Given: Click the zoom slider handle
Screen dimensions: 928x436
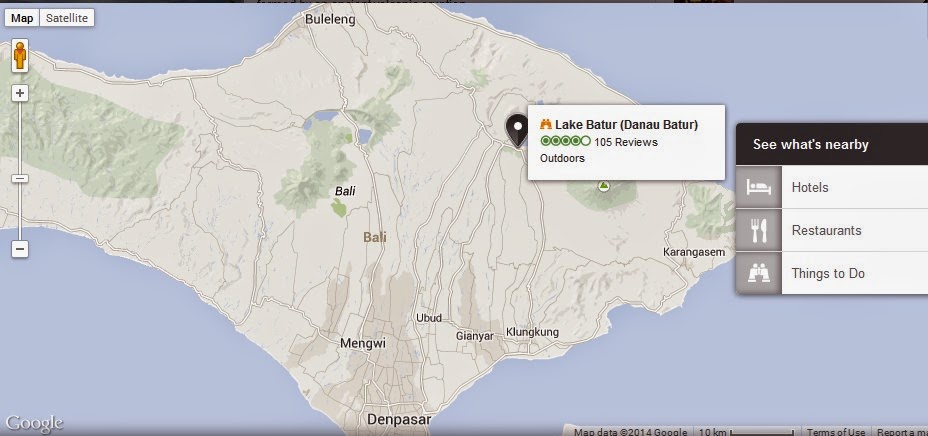Looking at the screenshot, I should (x=20, y=178).
